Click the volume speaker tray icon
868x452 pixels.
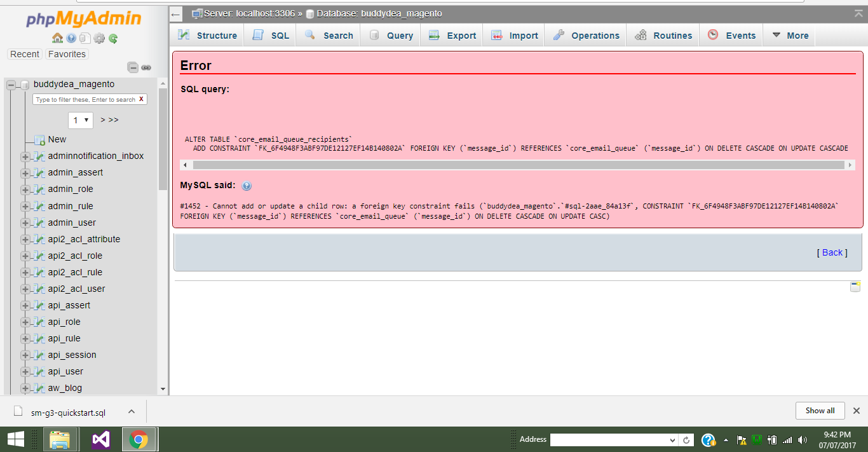(x=802, y=439)
